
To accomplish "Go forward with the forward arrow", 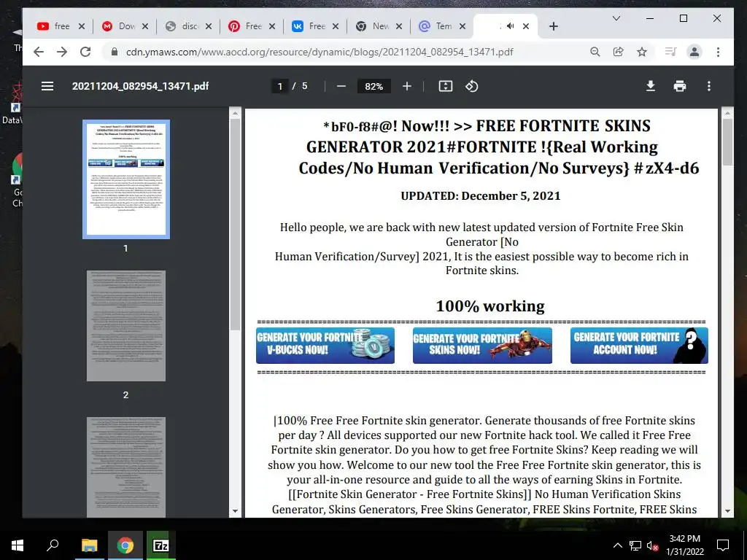I will tap(62, 52).
